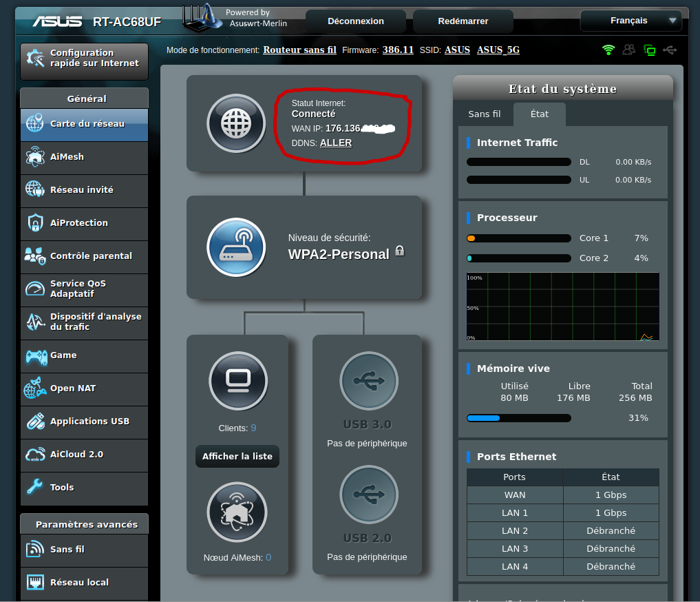This screenshot has height=602, width=700.
Task: Click the Réseau local LAN icon
Action: (35, 582)
